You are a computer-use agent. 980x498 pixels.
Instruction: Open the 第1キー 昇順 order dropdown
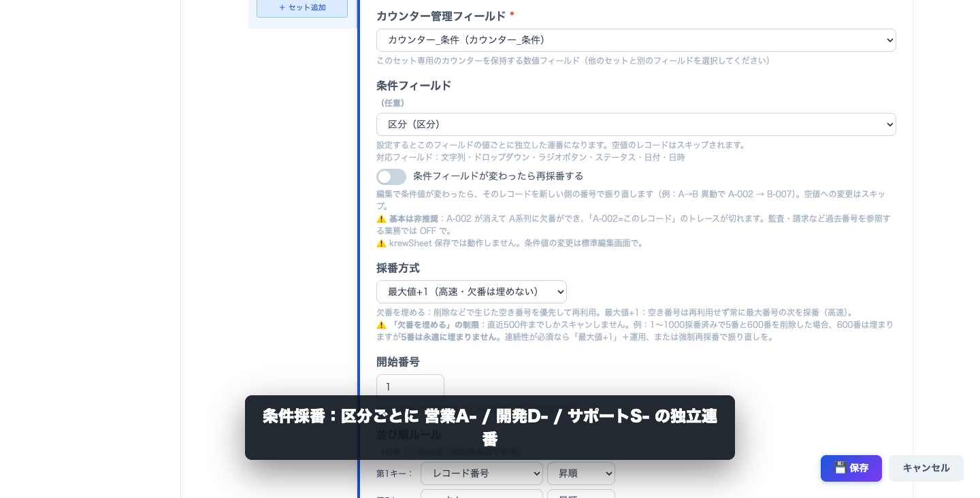pos(581,474)
